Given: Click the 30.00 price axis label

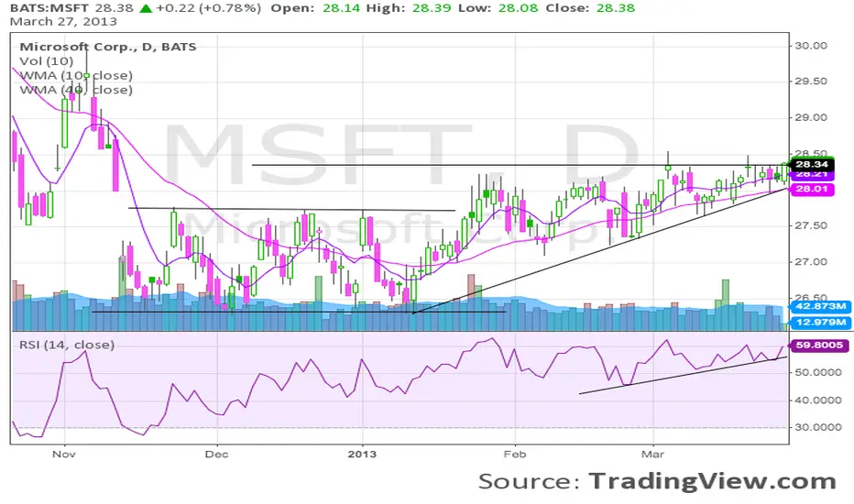Looking at the screenshot, I should (x=811, y=46).
